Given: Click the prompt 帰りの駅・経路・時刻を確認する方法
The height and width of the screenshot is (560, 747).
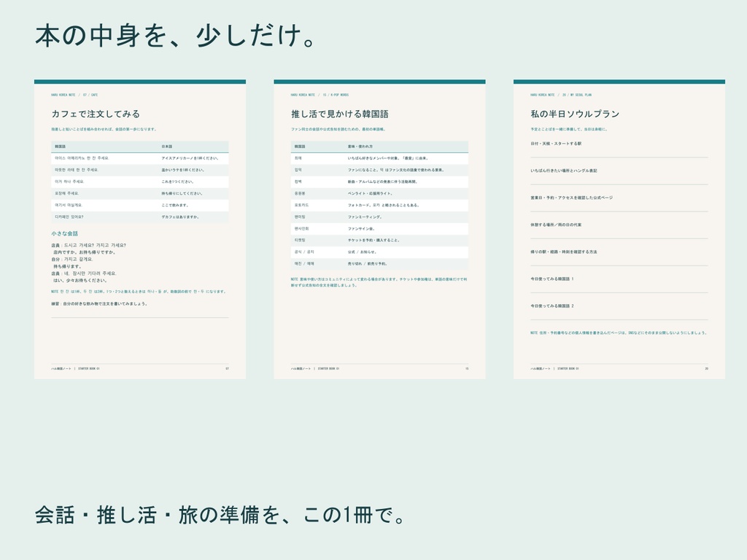Looking at the screenshot, I should (564, 252).
